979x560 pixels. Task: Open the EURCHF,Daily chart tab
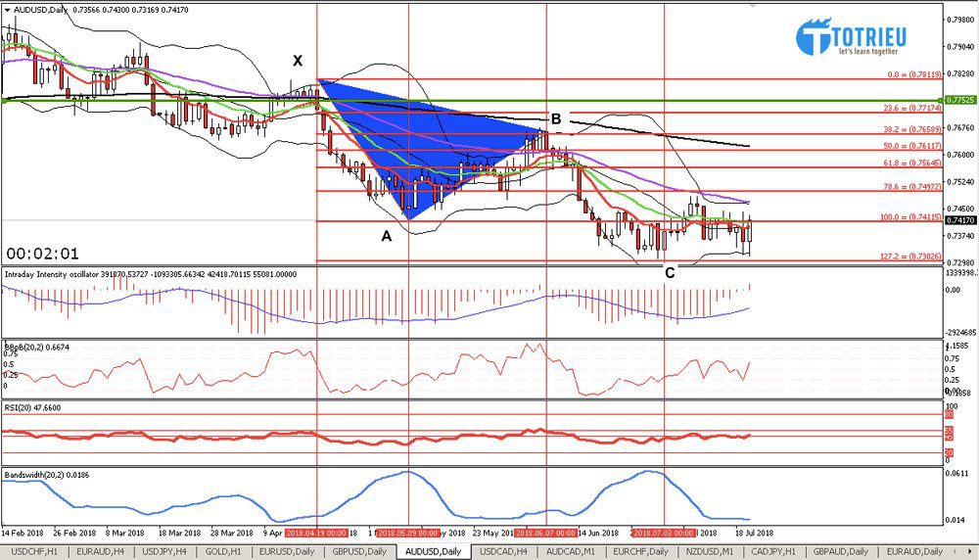[x=640, y=551]
